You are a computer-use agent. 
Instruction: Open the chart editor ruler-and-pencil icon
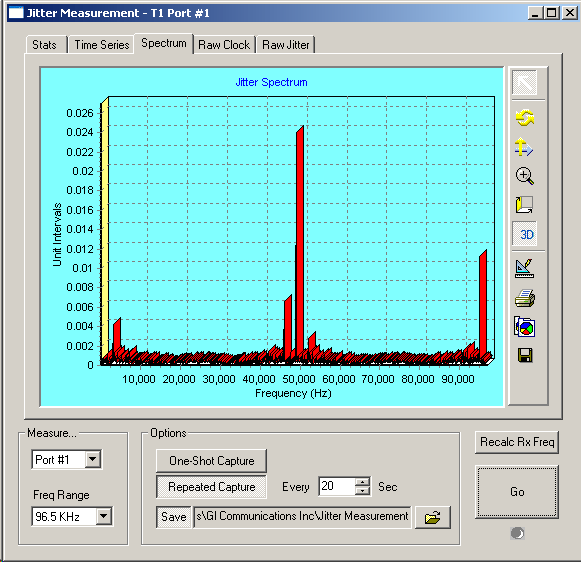tap(525, 269)
